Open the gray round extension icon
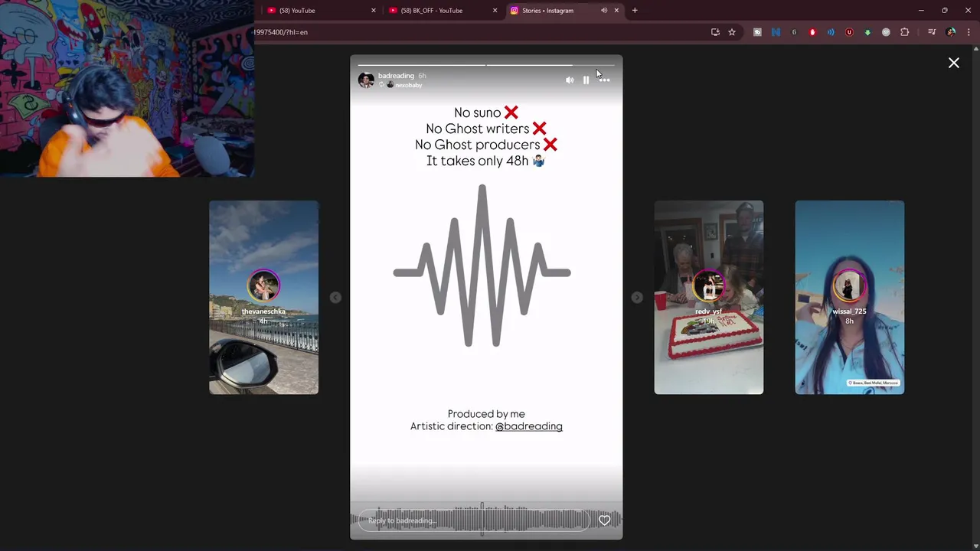 coord(886,32)
